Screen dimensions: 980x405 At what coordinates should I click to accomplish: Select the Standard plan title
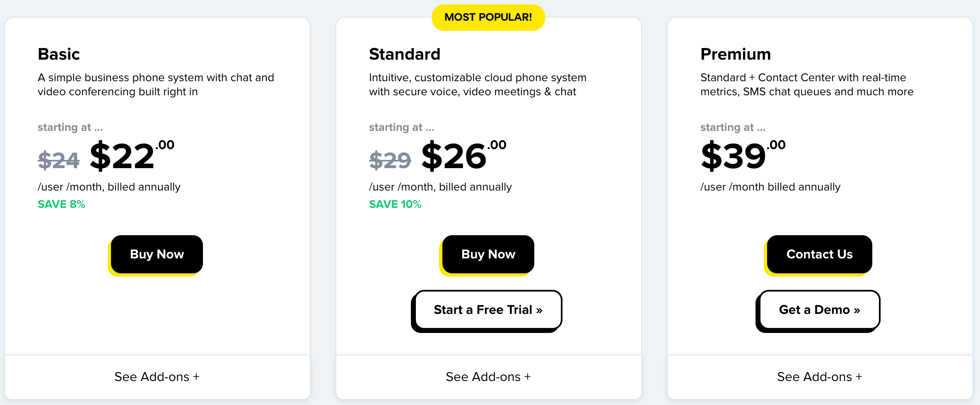[x=405, y=53]
